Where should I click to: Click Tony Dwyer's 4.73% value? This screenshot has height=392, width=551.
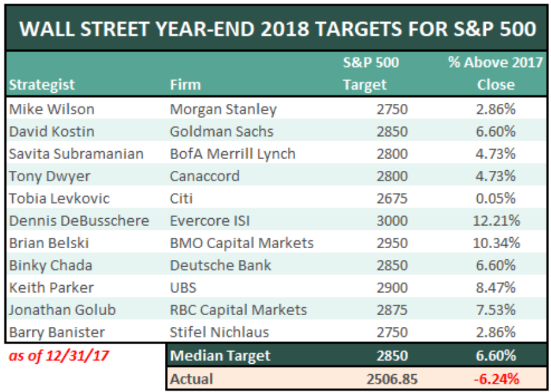pyautogui.click(x=496, y=176)
